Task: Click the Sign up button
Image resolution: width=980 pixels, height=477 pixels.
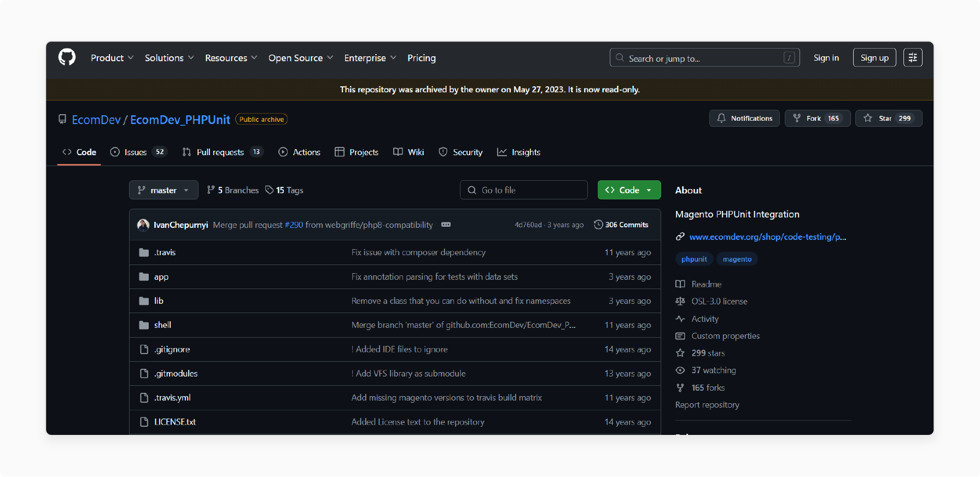Action: point(874,57)
